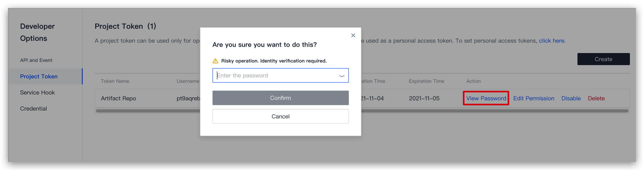Select Project Token in sidebar

coord(39,77)
